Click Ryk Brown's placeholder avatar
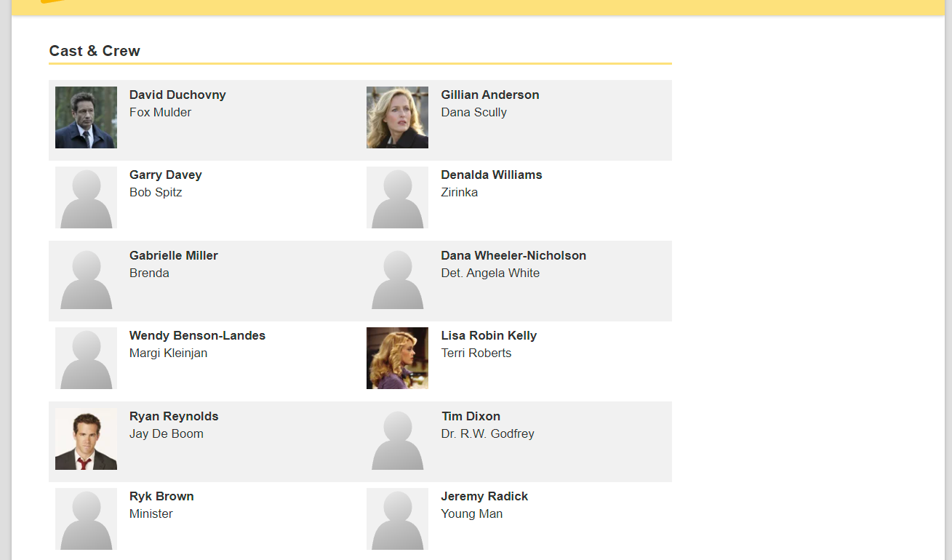 (x=86, y=519)
